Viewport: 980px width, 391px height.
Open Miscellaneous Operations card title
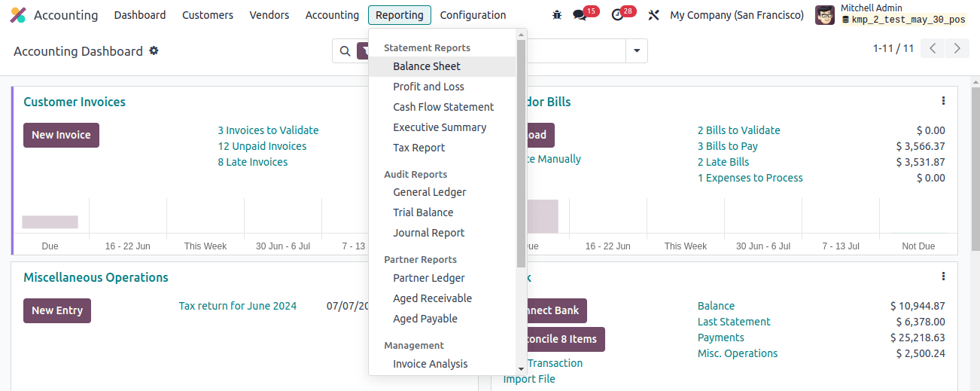click(96, 277)
